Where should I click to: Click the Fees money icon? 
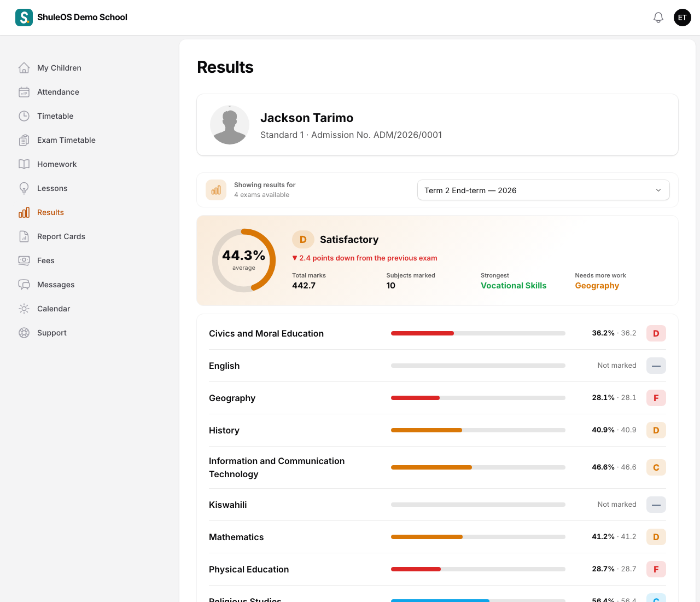tap(24, 261)
